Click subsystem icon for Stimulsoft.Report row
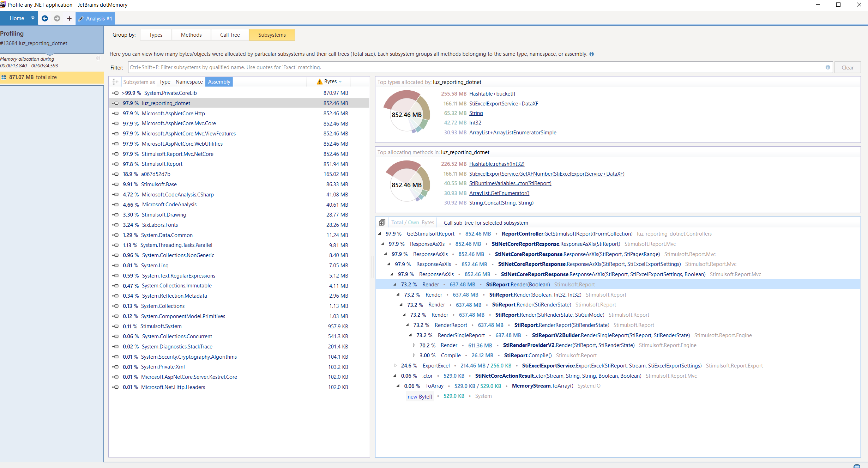This screenshot has height=468, width=868. [x=115, y=164]
